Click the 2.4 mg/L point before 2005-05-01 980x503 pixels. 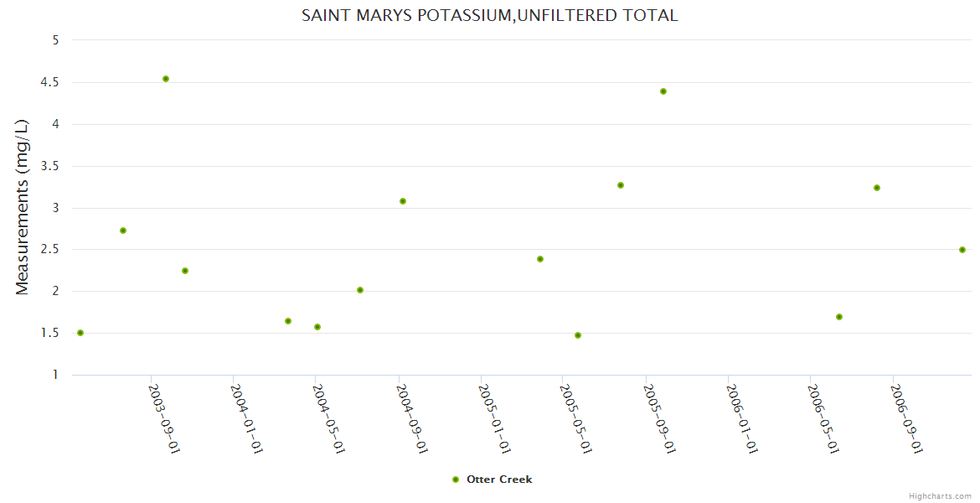540,259
